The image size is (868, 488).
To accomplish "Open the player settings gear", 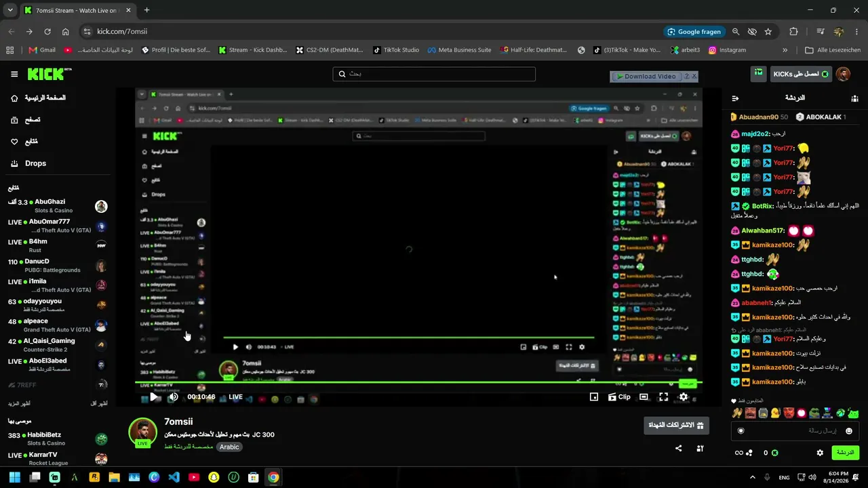I will tap(684, 397).
